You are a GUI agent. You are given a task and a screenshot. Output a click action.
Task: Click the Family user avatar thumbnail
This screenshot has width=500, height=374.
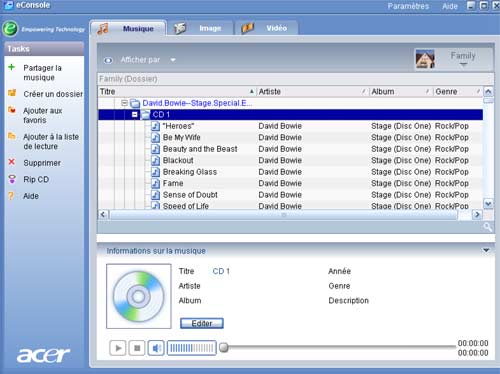pos(425,59)
